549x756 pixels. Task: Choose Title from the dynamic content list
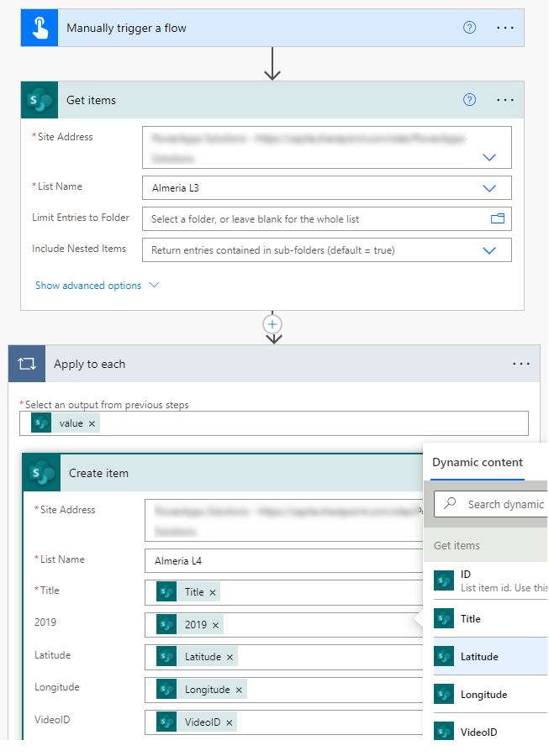pyautogui.click(x=490, y=618)
